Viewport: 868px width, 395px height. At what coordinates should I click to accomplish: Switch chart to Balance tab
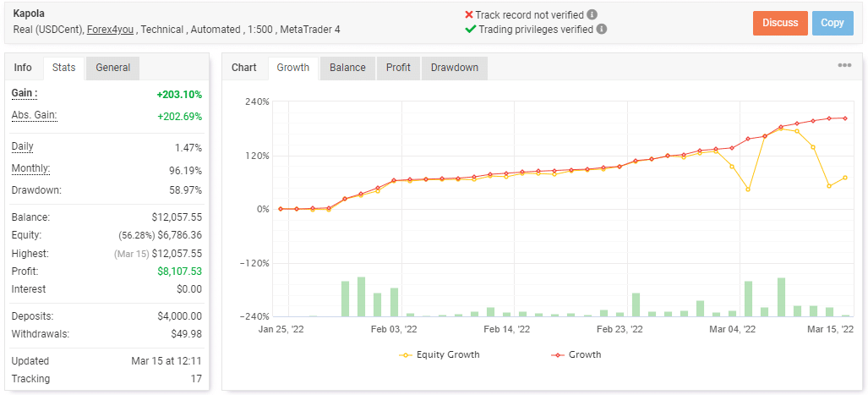coord(347,68)
